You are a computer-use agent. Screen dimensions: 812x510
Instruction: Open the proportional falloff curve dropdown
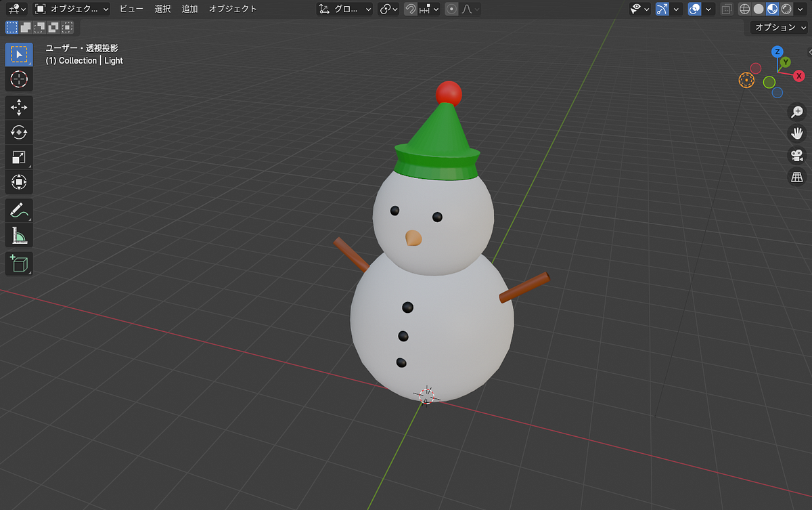471,9
